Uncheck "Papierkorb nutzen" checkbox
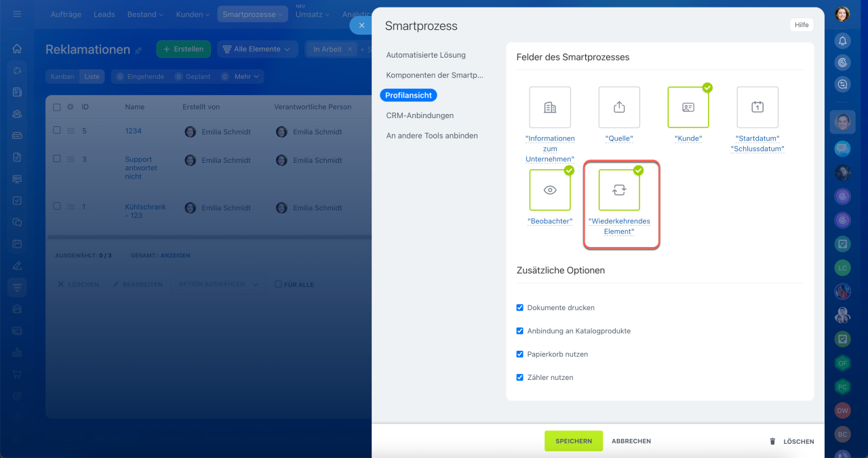Image resolution: width=868 pixels, height=458 pixels. click(x=520, y=354)
